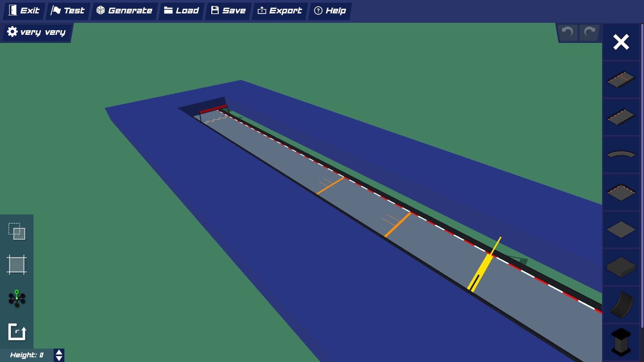Click the Generate button
The height and width of the screenshot is (362, 644).
point(124,11)
